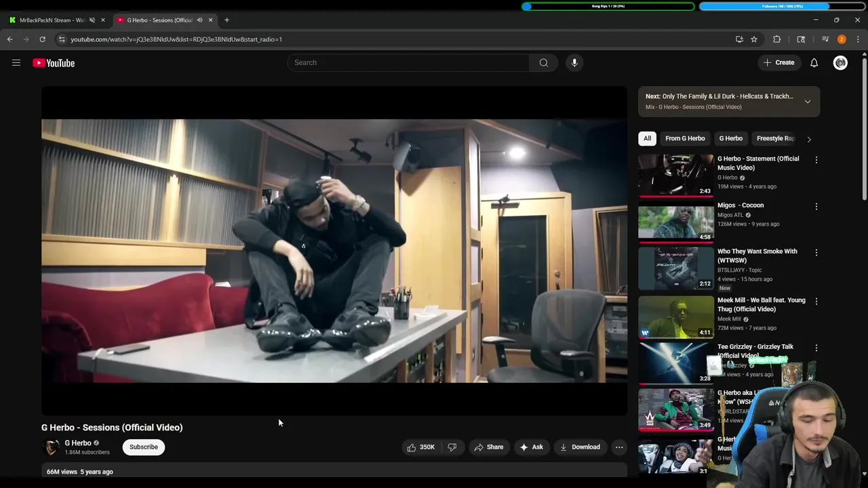Viewport: 868px width, 488px height.
Task: Open the G Herbo channel name link
Action: pos(78,443)
